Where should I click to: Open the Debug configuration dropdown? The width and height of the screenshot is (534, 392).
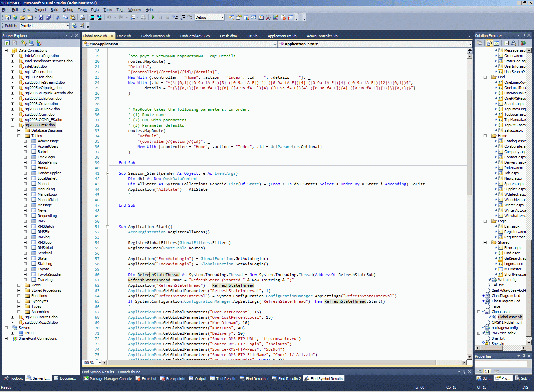tap(222, 17)
